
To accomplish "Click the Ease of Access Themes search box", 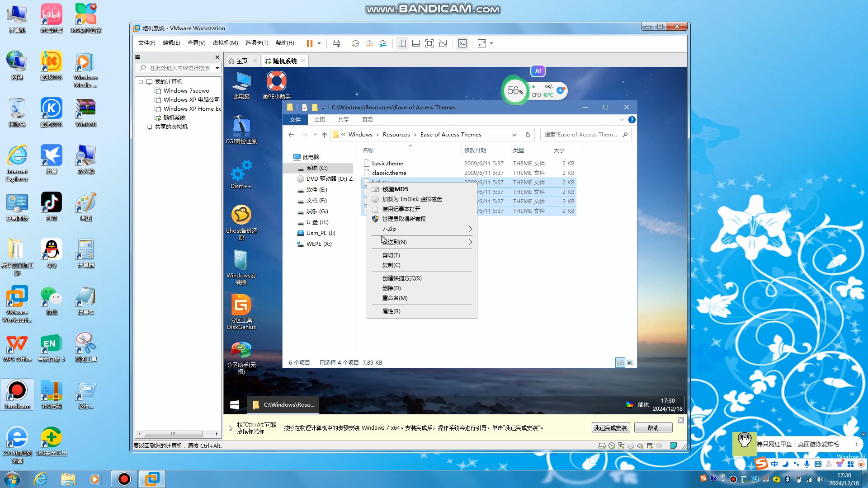I will click(x=585, y=135).
